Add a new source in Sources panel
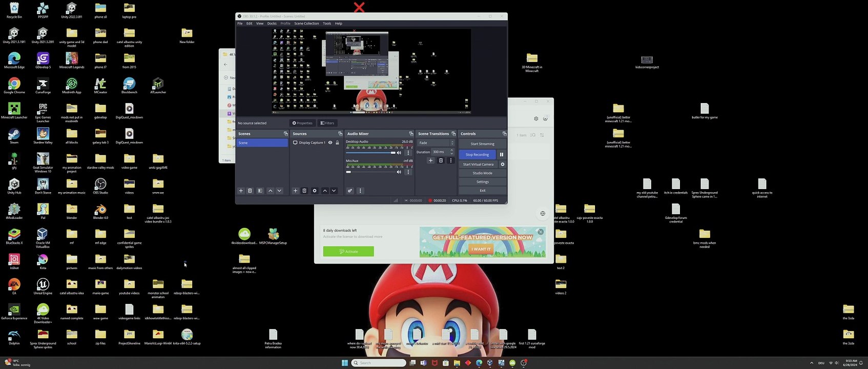 point(295,191)
